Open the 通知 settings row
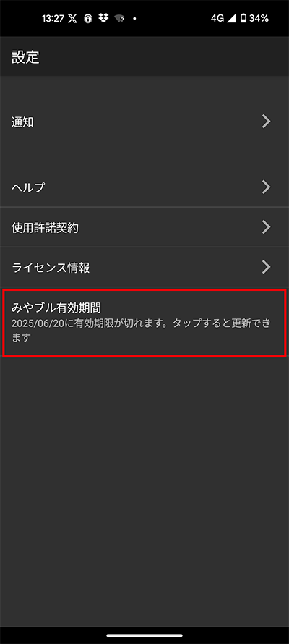This screenshot has width=289, height=644. (144, 122)
